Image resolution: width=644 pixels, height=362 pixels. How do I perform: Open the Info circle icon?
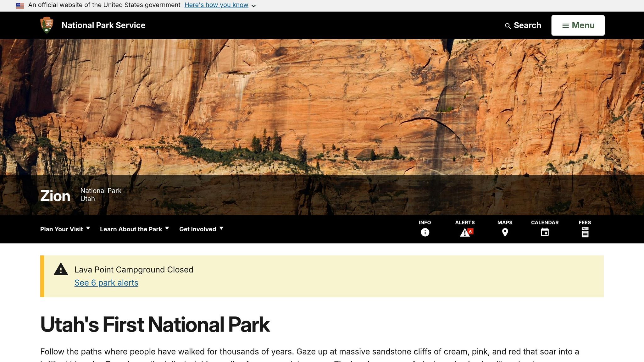(x=425, y=232)
